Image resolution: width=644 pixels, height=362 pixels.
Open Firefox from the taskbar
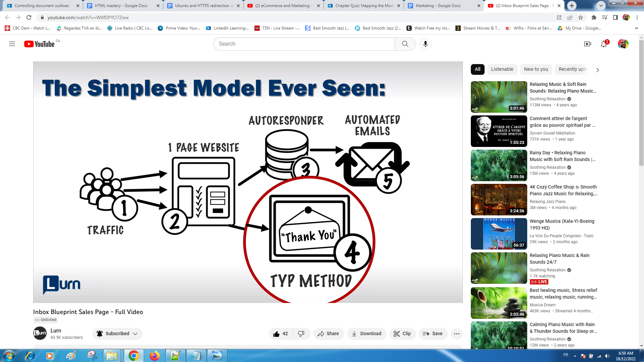(154, 355)
